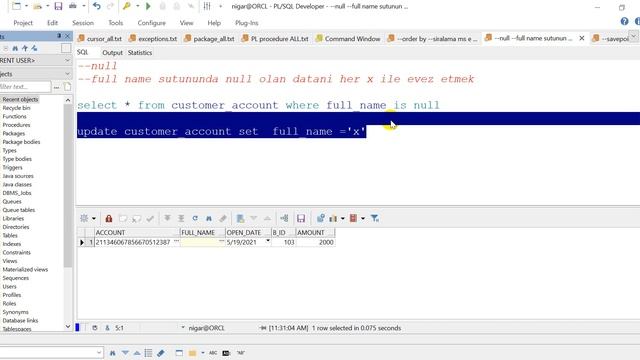
Task: Undo the last edit
Action: (97, 6)
